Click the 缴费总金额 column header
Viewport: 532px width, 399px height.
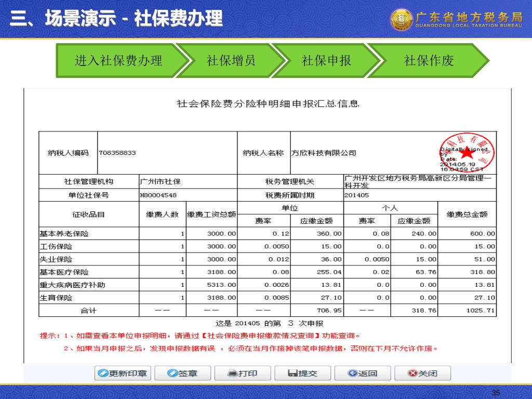[x=467, y=215]
